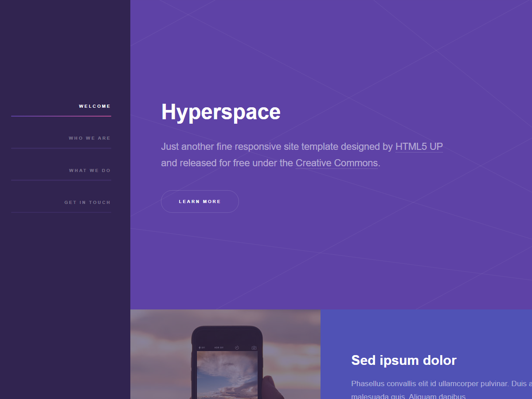The height and width of the screenshot is (399, 532).
Task: Open the HTML5 UP link
Action: 419,147
